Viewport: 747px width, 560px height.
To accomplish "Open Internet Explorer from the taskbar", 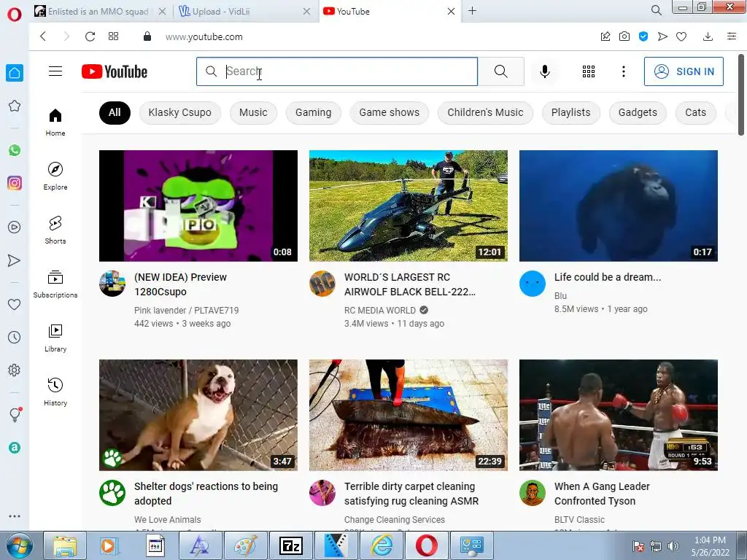I will coord(382,545).
